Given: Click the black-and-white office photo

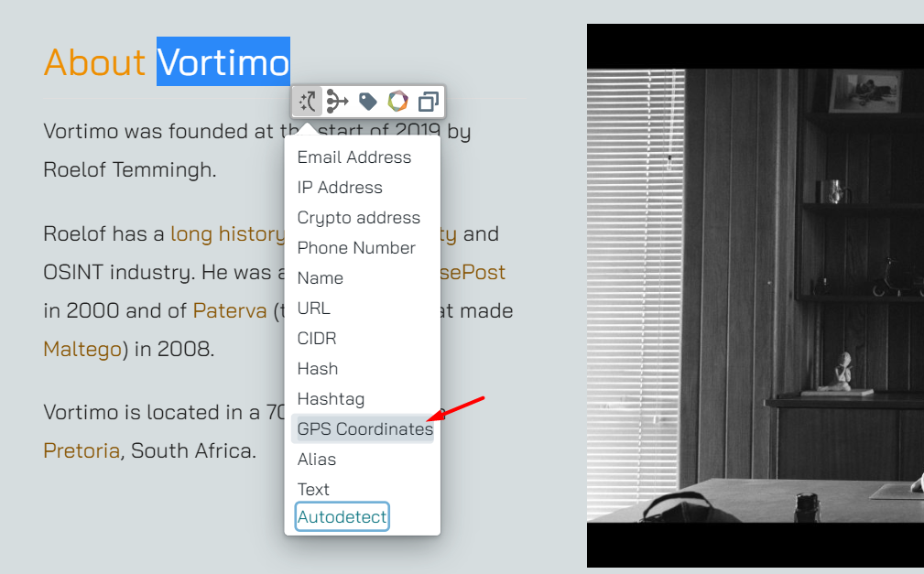Looking at the screenshot, I should [756, 296].
